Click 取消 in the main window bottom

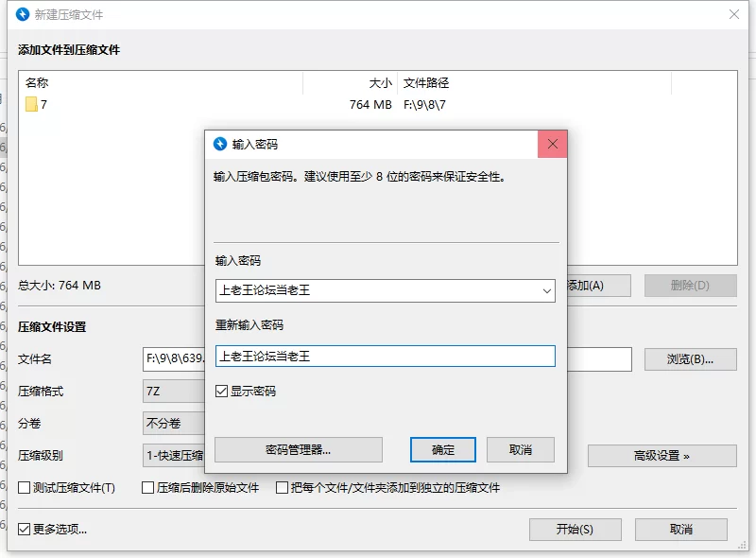tap(681, 530)
